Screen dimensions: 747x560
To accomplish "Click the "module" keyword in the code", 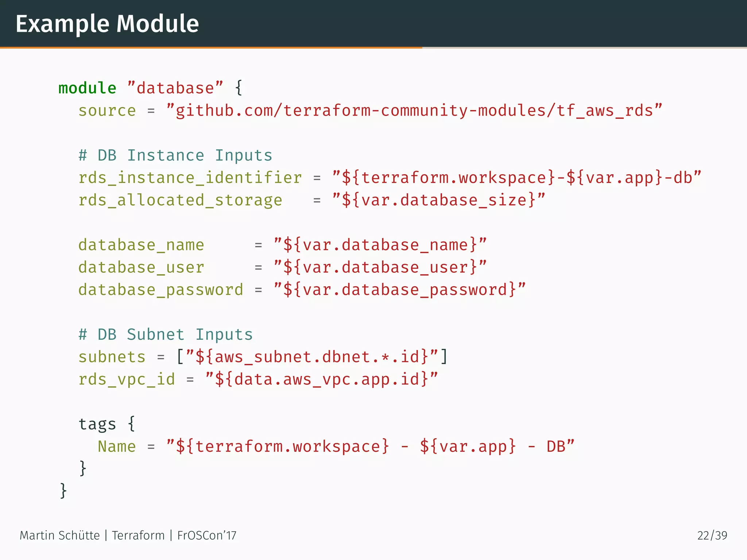I will pyautogui.click(x=88, y=88).
